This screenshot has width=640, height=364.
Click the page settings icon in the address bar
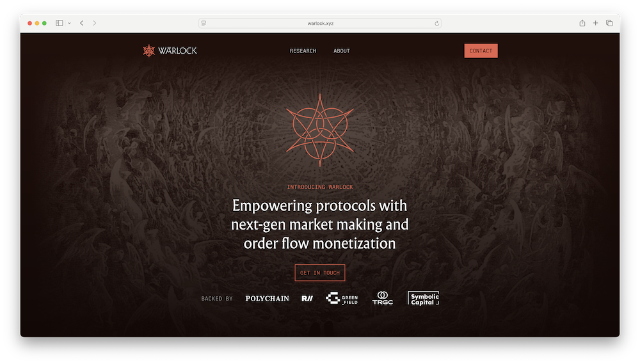click(x=204, y=23)
